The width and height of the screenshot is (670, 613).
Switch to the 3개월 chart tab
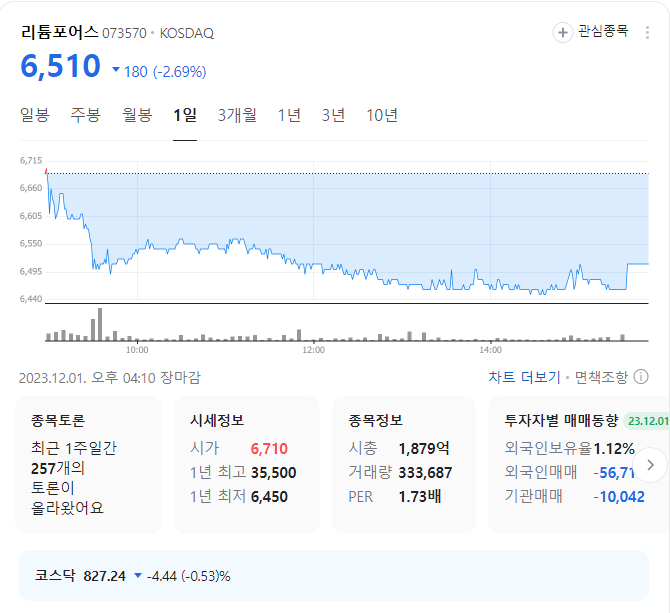point(237,115)
